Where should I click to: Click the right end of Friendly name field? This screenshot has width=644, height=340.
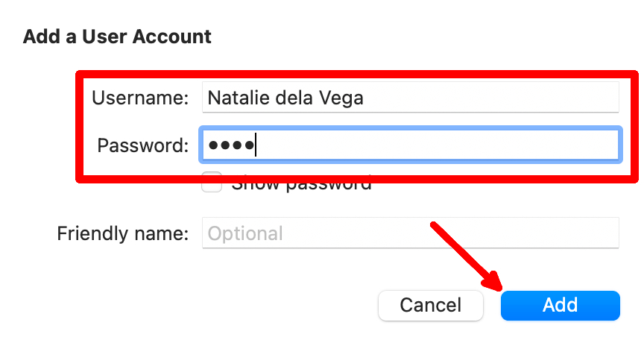click(x=607, y=233)
